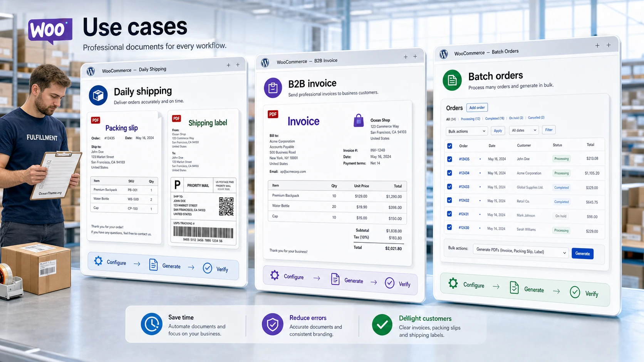Click the Processing status badge for Sarah Williams
This screenshot has width=644, height=362.
click(561, 230)
